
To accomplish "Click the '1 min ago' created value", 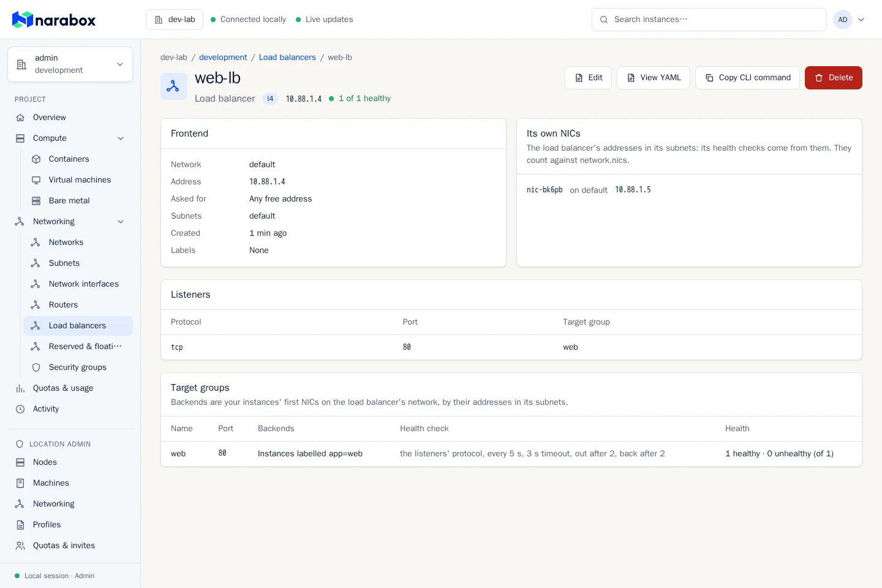I will point(268,233).
